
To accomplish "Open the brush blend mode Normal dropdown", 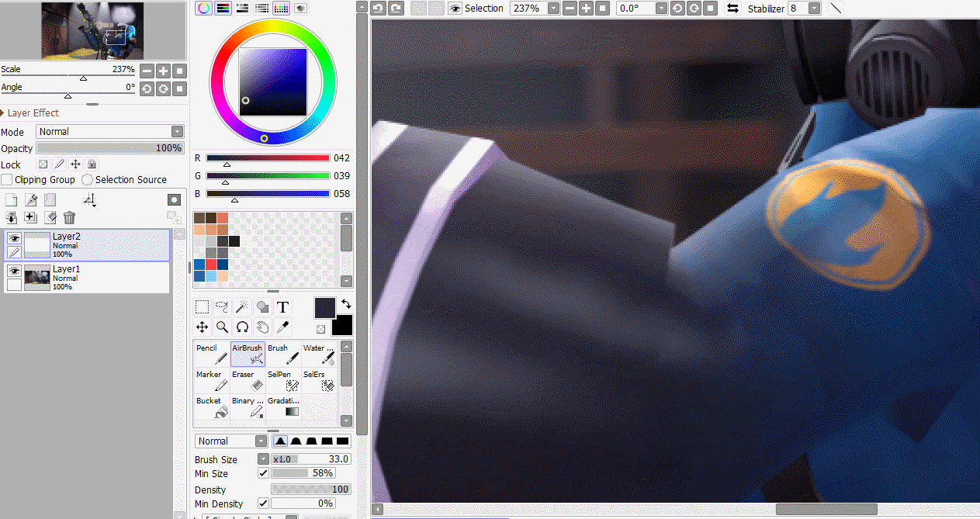I will coord(231,441).
